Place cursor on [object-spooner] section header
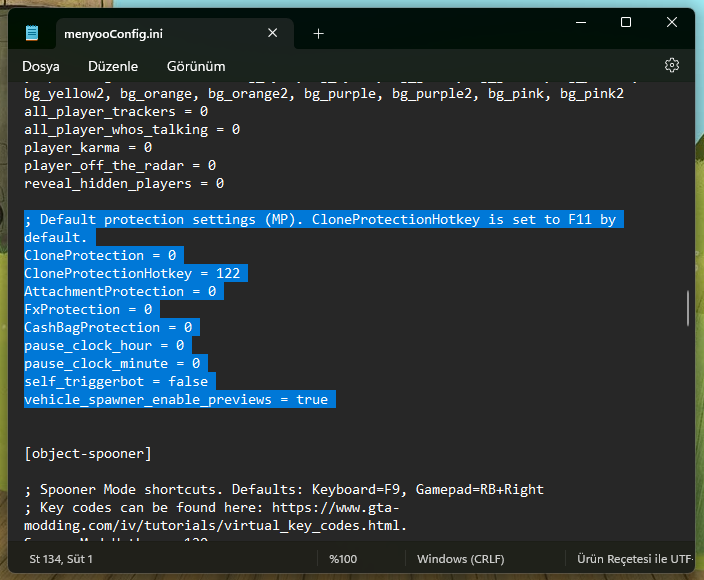Image resolution: width=704 pixels, height=580 pixels. [88, 453]
